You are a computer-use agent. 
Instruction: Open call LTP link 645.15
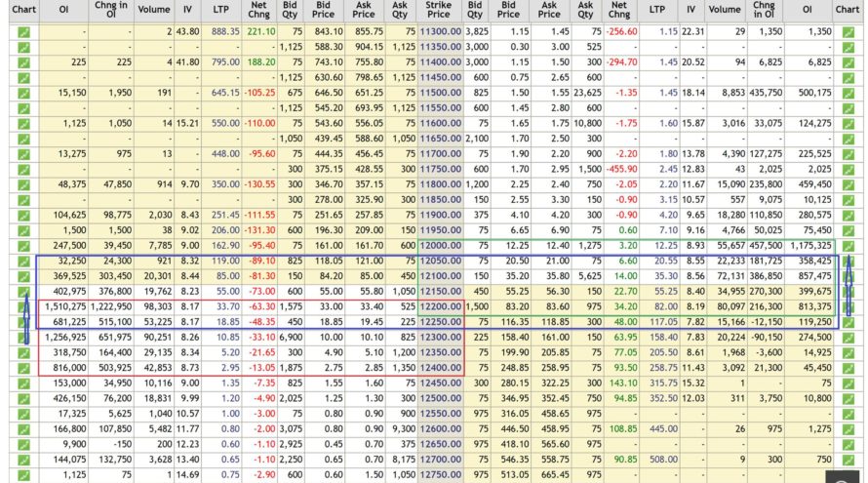pyautogui.click(x=225, y=93)
